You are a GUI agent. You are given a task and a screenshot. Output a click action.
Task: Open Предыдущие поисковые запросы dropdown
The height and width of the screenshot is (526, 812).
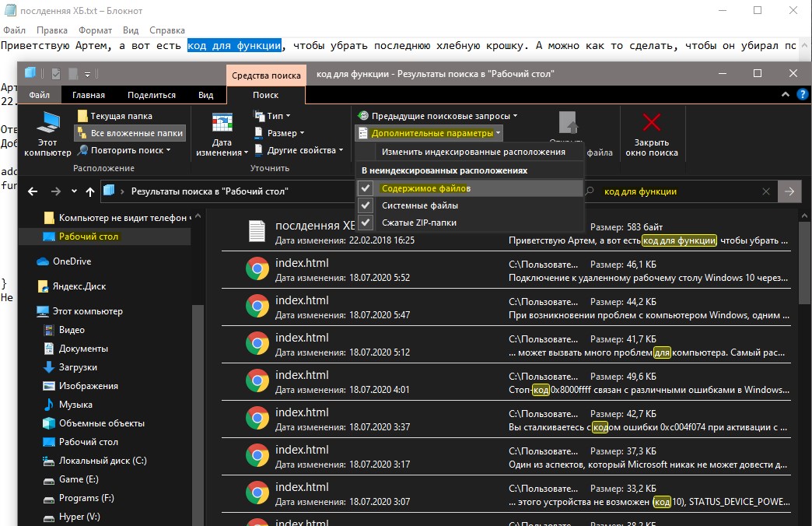438,116
